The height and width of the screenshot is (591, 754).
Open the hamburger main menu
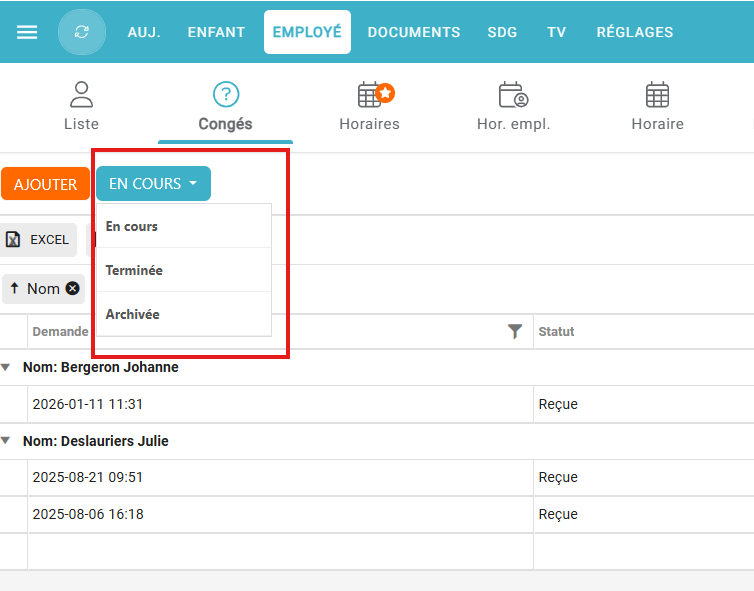click(x=27, y=32)
